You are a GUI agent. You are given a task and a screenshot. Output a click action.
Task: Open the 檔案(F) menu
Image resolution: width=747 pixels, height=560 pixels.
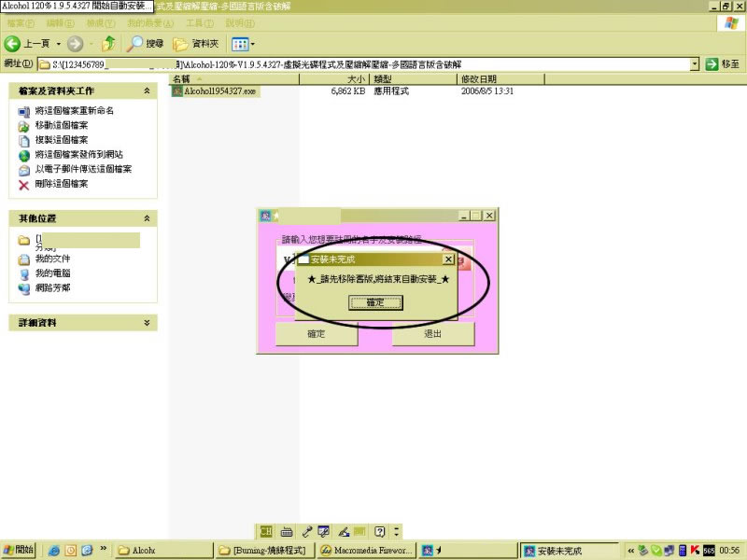click(x=21, y=22)
